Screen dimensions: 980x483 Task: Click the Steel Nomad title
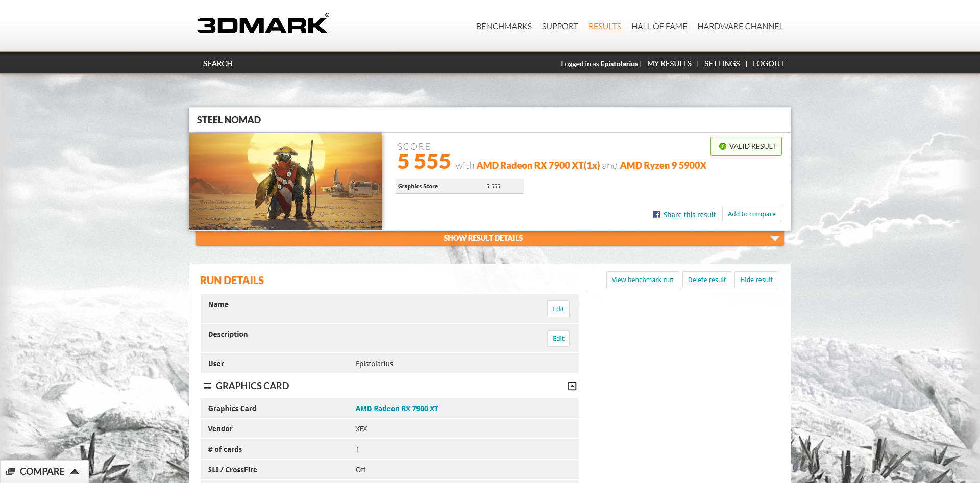(229, 120)
